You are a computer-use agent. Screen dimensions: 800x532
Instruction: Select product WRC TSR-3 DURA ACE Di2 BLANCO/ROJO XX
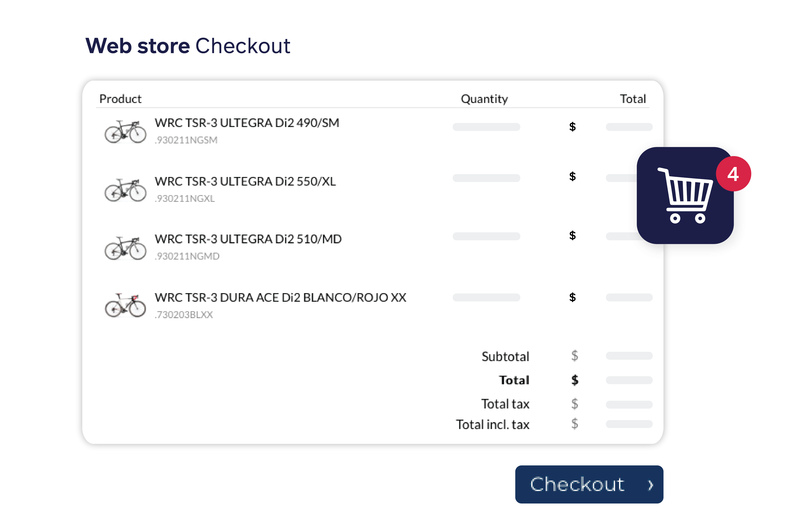pyautogui.click(x=280, y=298)
